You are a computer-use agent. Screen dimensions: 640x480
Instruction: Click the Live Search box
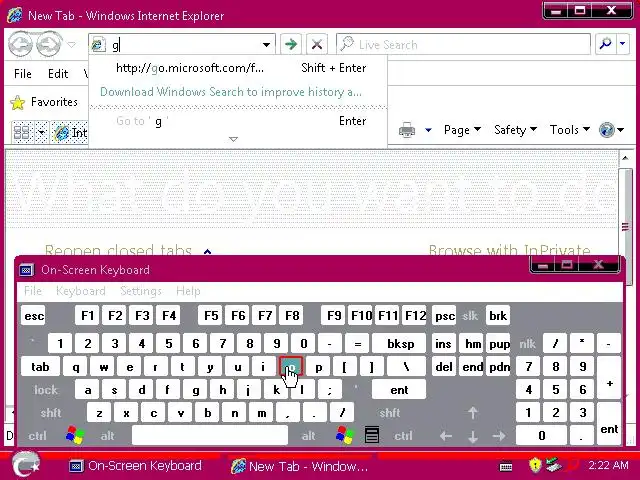pyautogui.click(x=463, y=44)
